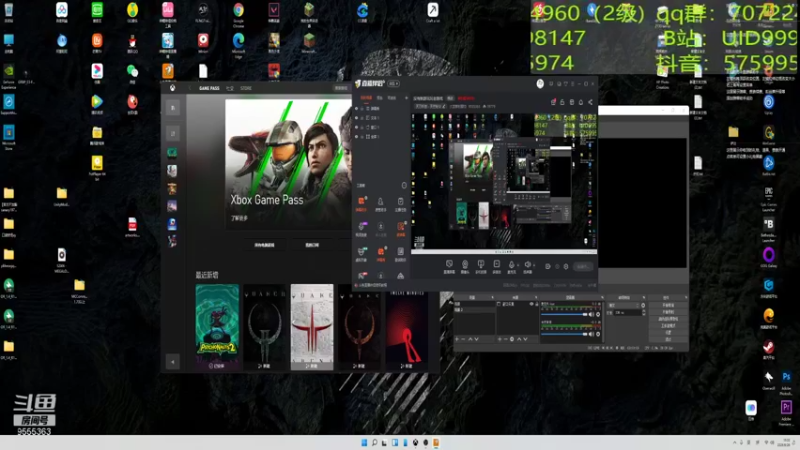Open source properties gear in OBS sources panel
The height and width of the screenshot is (450, 800).
click(x=512, y=339)
